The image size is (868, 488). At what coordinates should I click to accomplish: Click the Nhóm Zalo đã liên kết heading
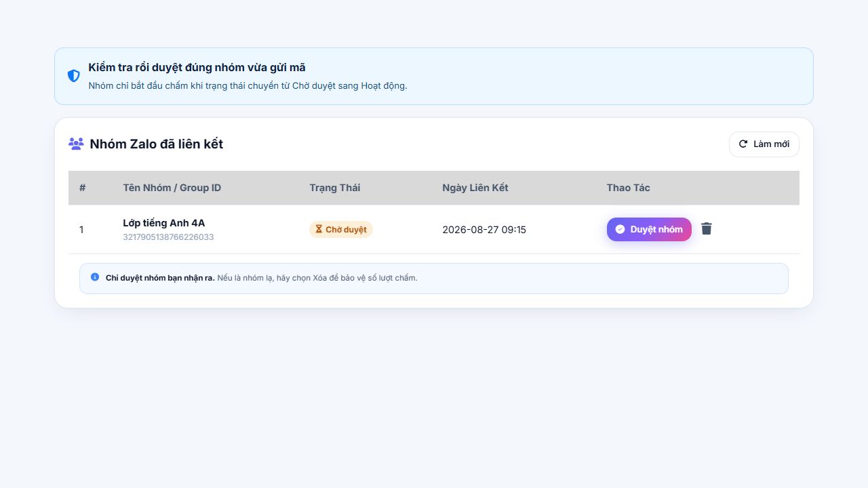pos(157,144)
